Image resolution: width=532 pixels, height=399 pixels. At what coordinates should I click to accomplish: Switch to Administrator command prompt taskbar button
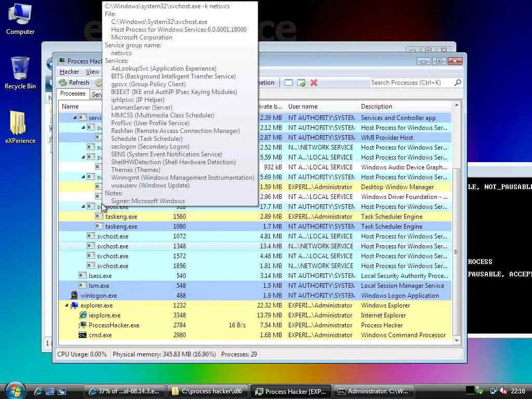(374, 391)
